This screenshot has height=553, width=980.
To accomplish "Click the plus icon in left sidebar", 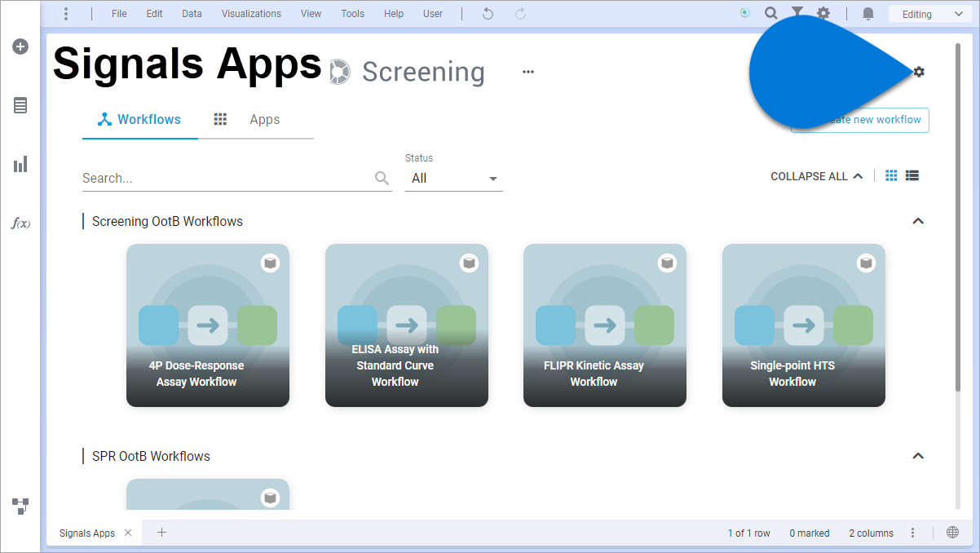I will (20, 46).
